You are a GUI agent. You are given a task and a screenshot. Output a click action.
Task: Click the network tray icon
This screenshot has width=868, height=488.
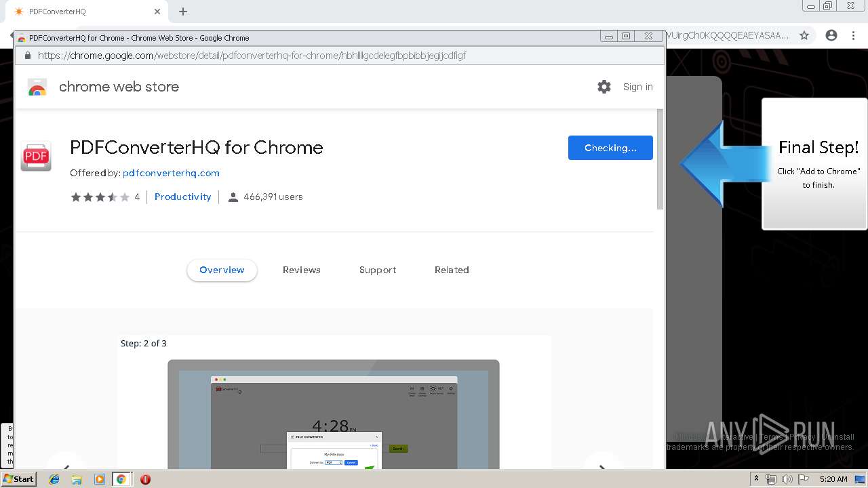[771, 479]
